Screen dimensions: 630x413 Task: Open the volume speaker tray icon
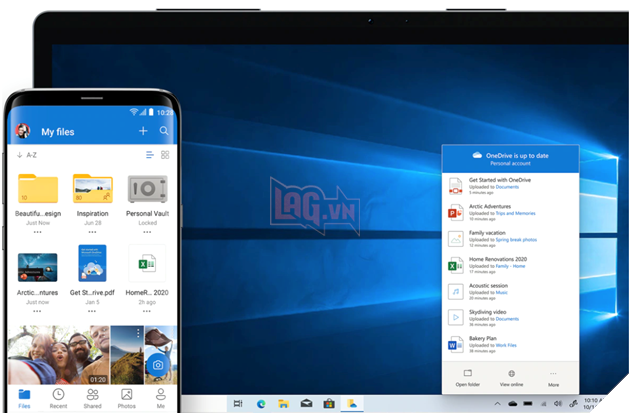pos(558,403)
